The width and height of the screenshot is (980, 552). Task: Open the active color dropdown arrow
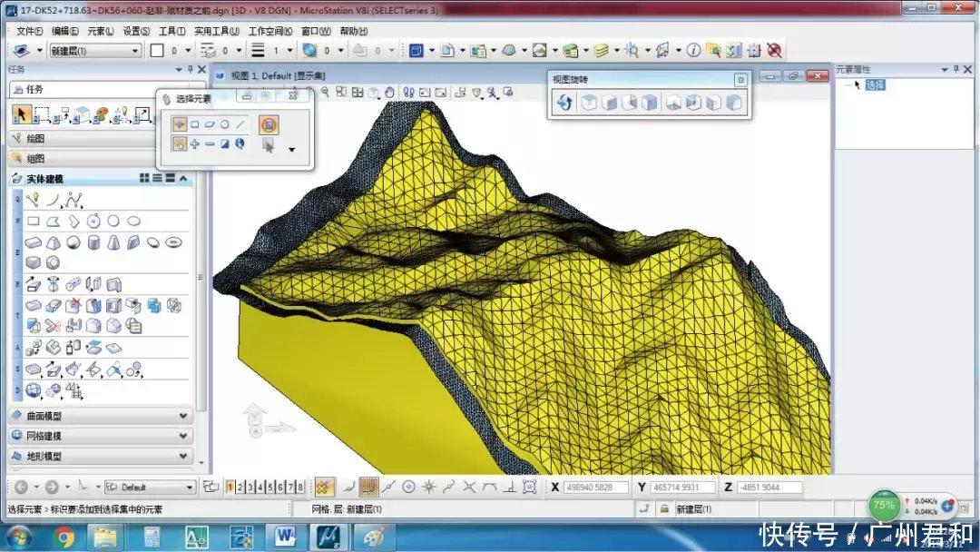click(x=188, y=51)
